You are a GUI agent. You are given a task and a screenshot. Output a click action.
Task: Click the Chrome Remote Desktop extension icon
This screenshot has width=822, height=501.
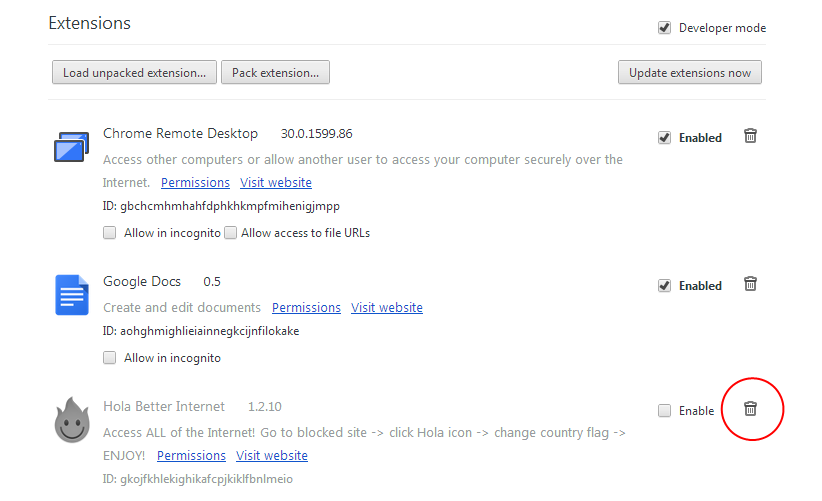(71, 147)
